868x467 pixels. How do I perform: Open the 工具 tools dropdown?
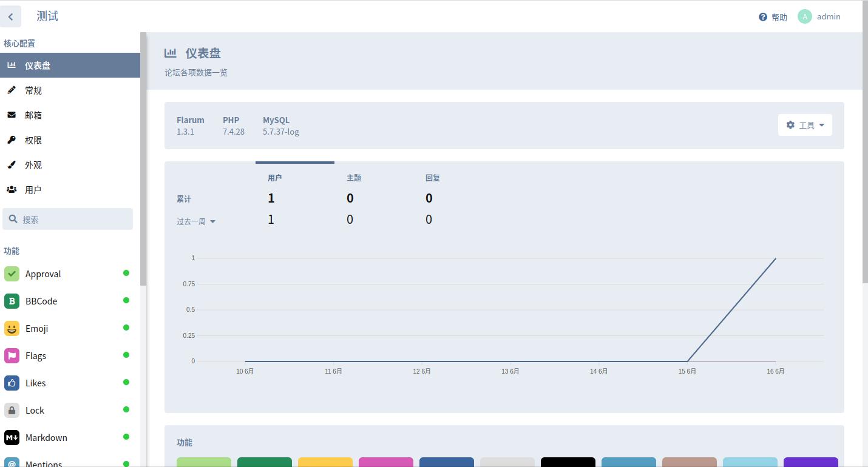pos(805,125)
